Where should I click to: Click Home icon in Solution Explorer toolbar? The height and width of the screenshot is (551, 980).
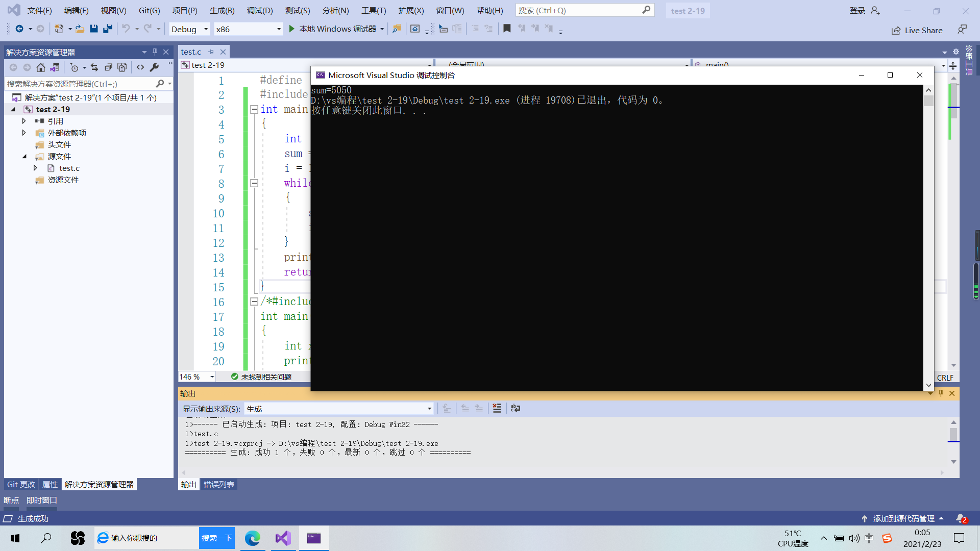pos(41,67)
